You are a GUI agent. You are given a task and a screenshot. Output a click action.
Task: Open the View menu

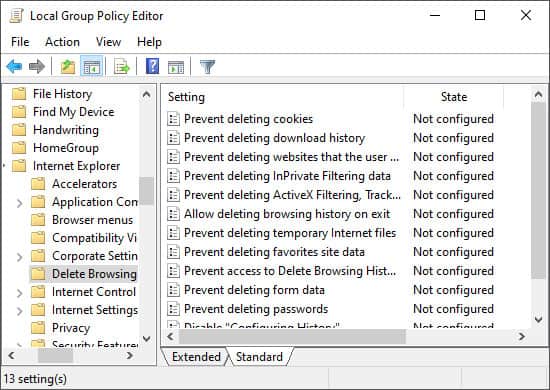[x=108, y=42]
